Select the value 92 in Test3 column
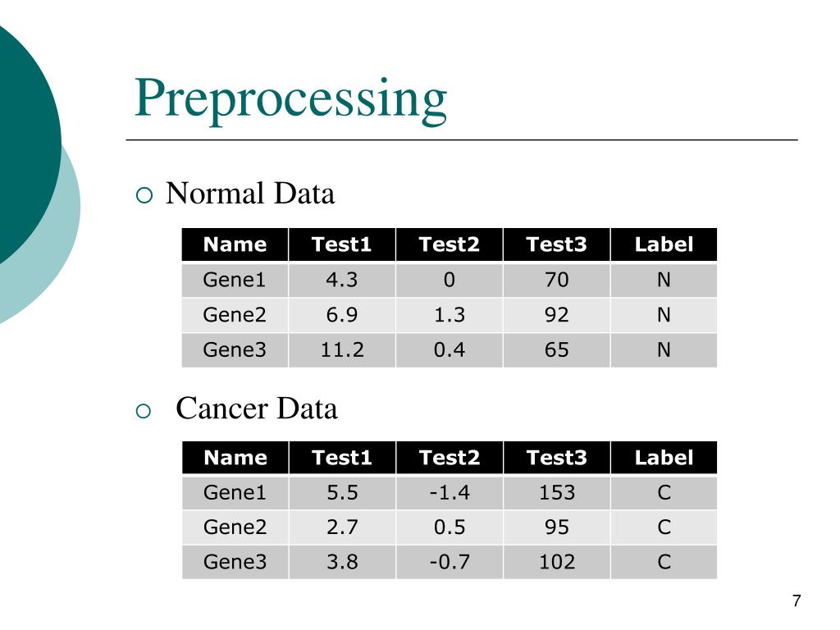This screenshot has width=840, height=630. (x=557, y=315)
